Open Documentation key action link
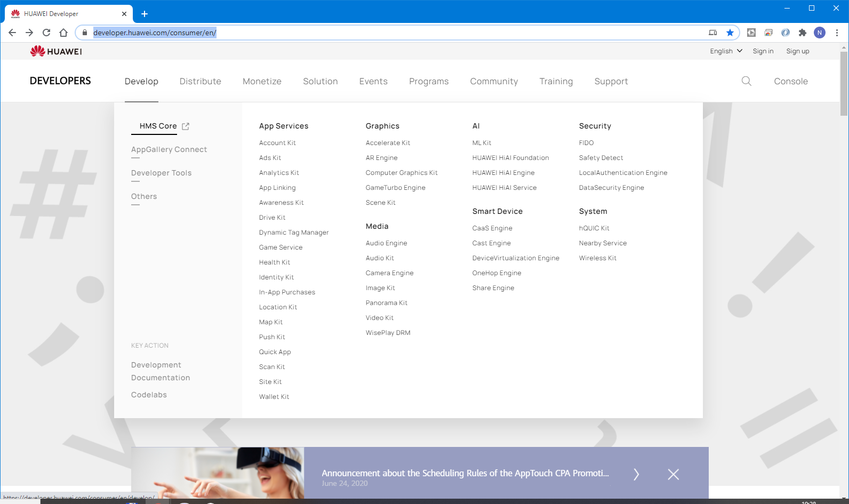This screenshot has height=504, width=849. [161, 378]
